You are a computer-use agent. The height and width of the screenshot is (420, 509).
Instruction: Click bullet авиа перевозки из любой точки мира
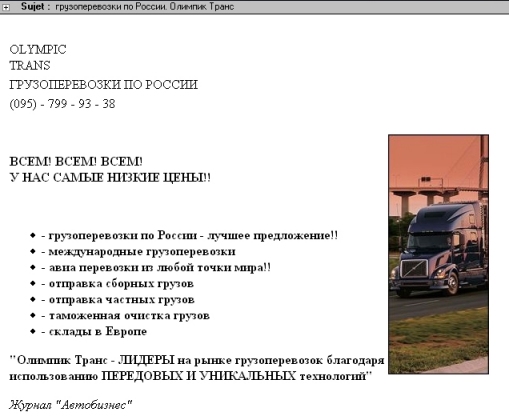click(156, 267)
